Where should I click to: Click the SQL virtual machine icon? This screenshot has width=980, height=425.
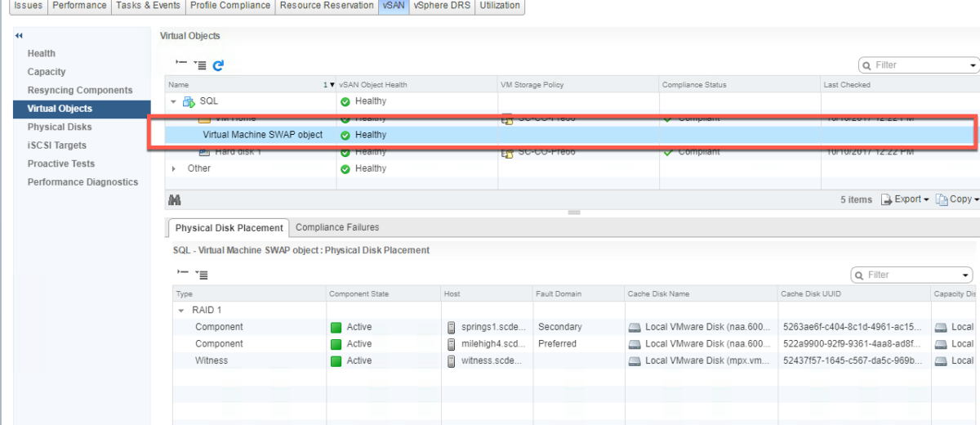189,101
